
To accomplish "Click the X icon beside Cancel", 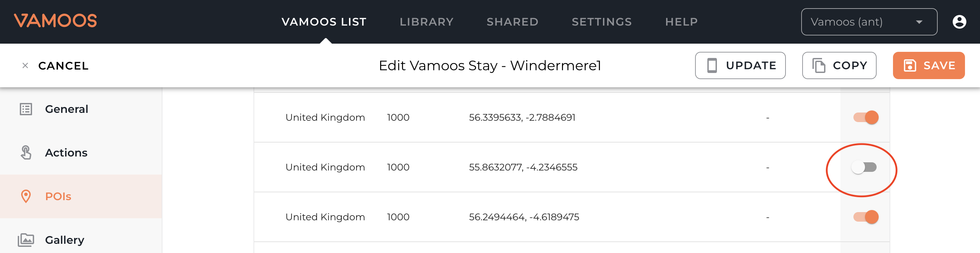I will pyautogui.click(x=25, y=66).
